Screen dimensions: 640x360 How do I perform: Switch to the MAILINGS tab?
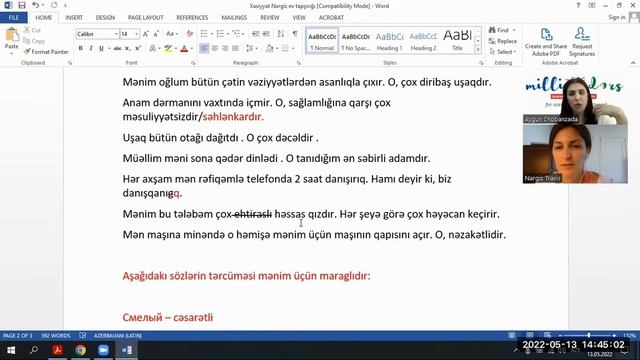point(234,18)
